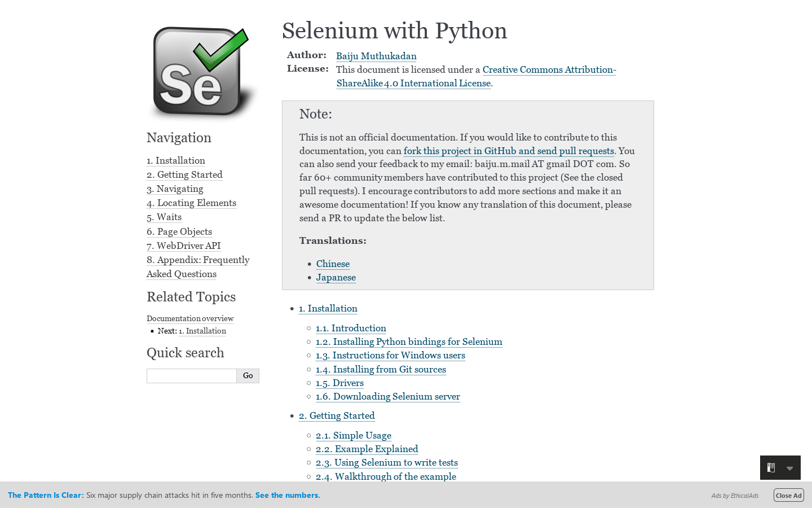Open the Ads by EthicalAds link
Viewport: 812px width, 508px height.
735,496
